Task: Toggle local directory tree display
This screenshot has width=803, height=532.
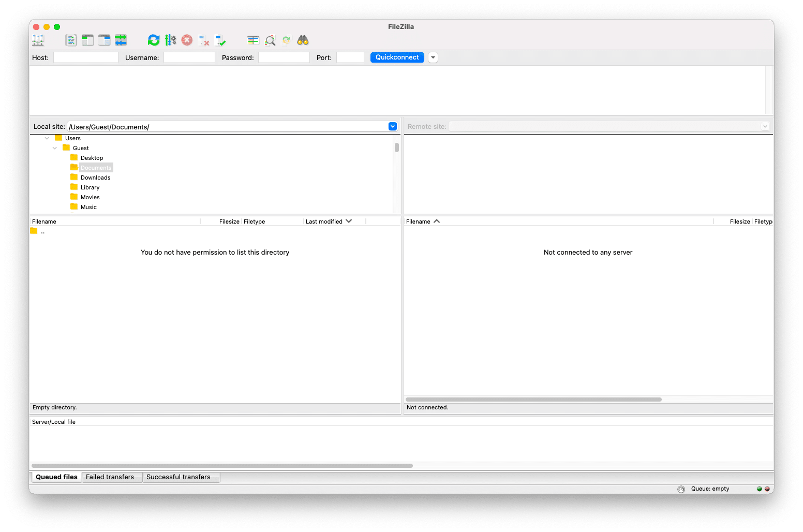Action: (x=88, y=40)
